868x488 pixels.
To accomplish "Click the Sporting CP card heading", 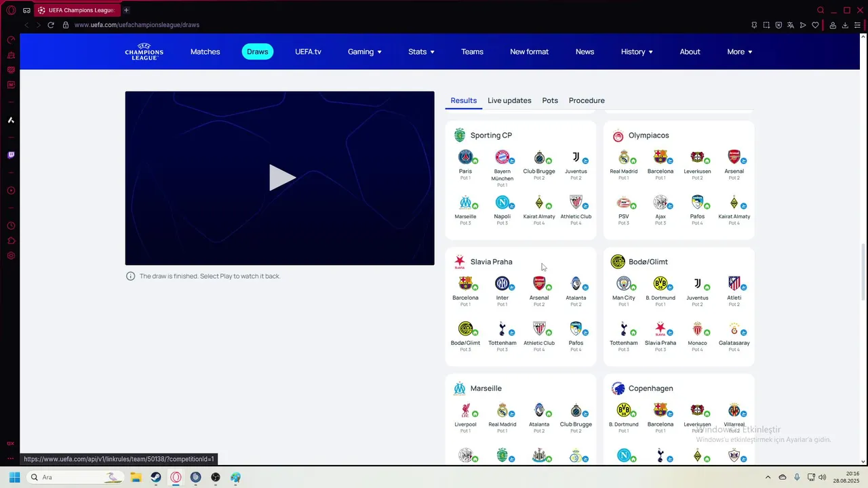I will pyautogui.click(x=491, y=135).
